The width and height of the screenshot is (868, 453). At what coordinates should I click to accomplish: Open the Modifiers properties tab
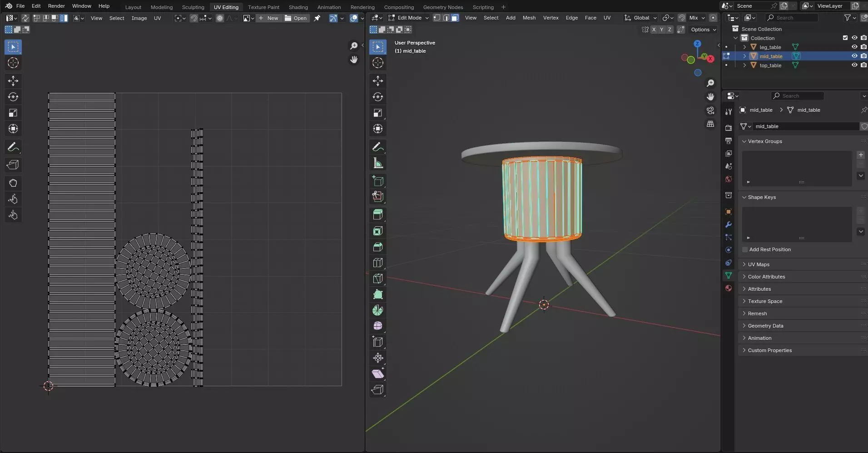coord(729,224)
